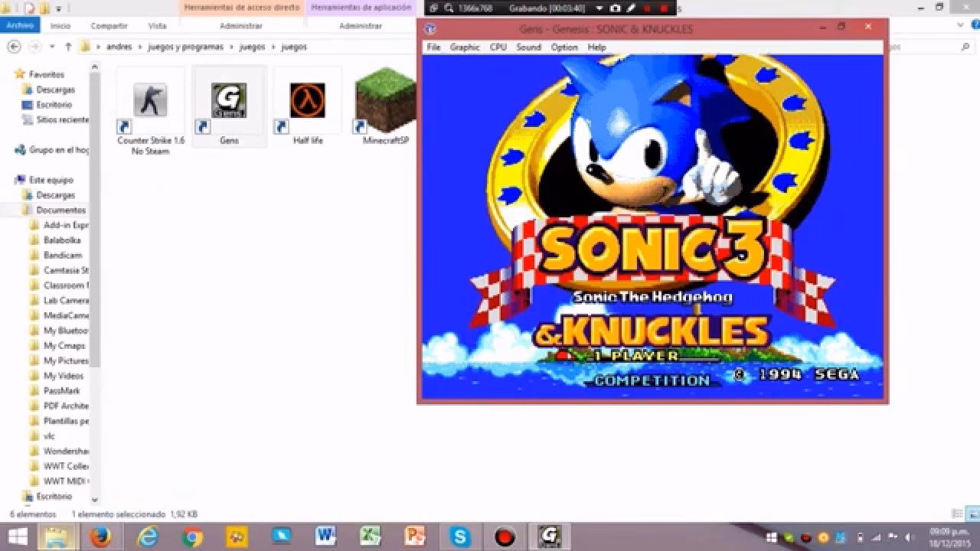This screenshot has height=551, width=980.
Task: Open the Help menu in Gens
Action: [596, 47]
